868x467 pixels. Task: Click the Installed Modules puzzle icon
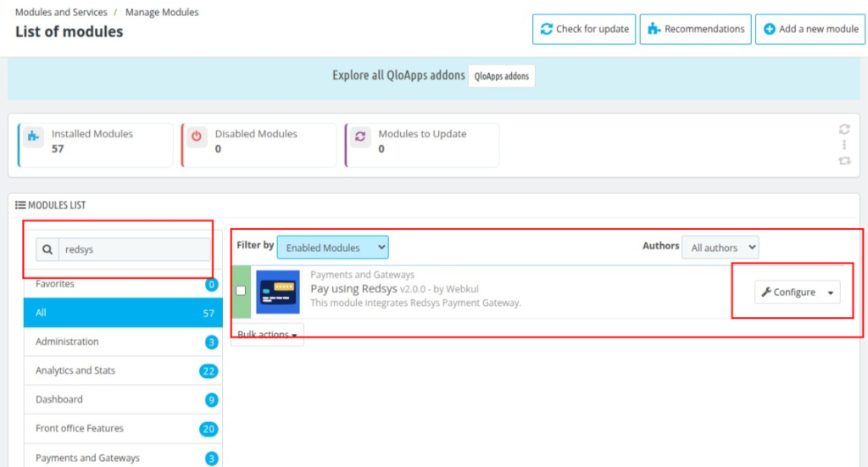click(33, 136)
